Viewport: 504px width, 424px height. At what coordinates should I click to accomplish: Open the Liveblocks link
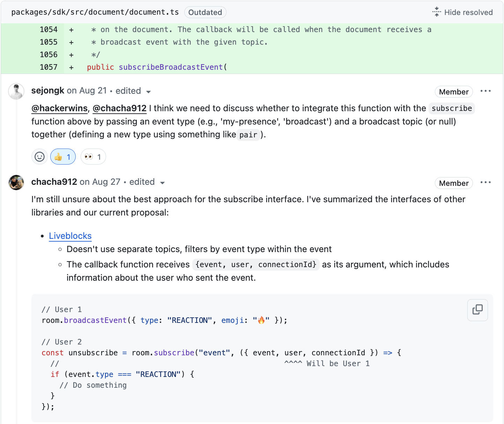(x=70, y=236)
